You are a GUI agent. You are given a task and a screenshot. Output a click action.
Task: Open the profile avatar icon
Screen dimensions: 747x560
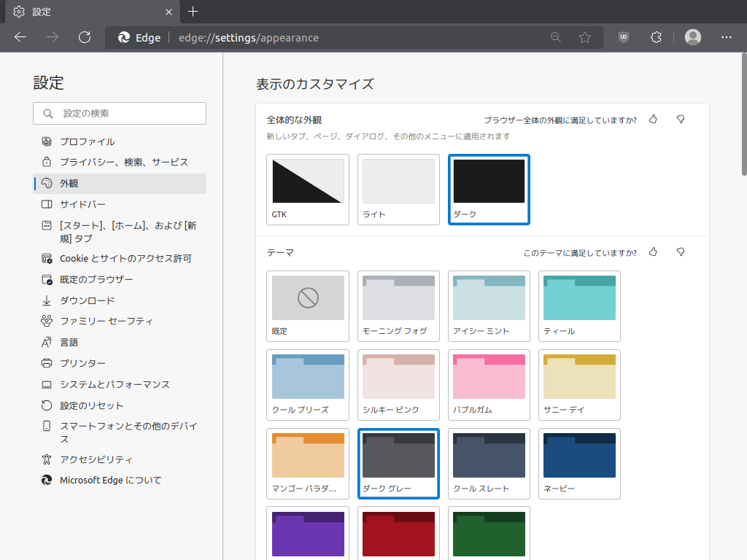(x=693, y=37)
